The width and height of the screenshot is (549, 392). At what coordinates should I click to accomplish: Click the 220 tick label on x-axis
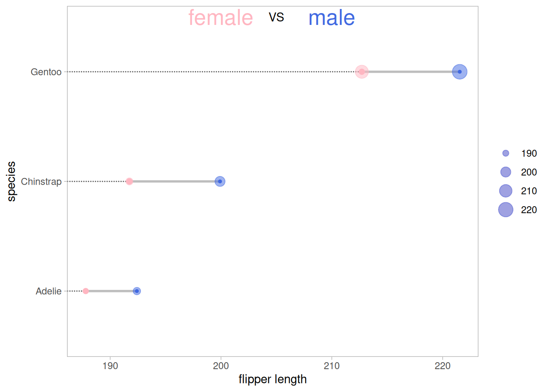442,366
